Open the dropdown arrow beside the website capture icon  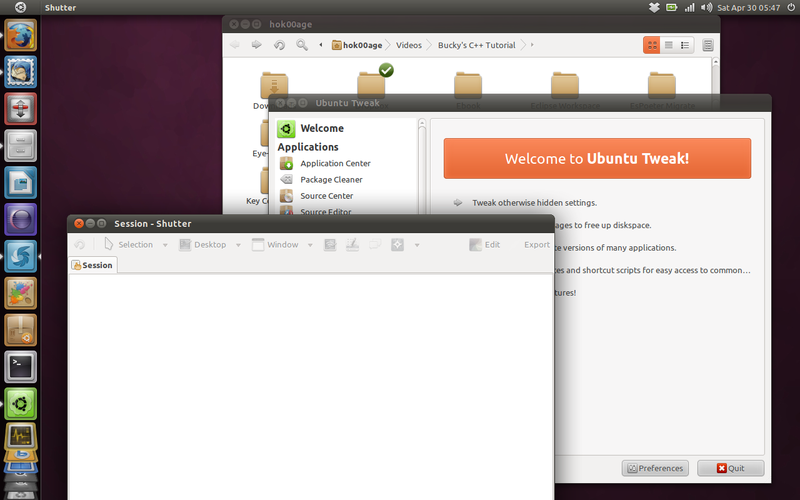417,245
